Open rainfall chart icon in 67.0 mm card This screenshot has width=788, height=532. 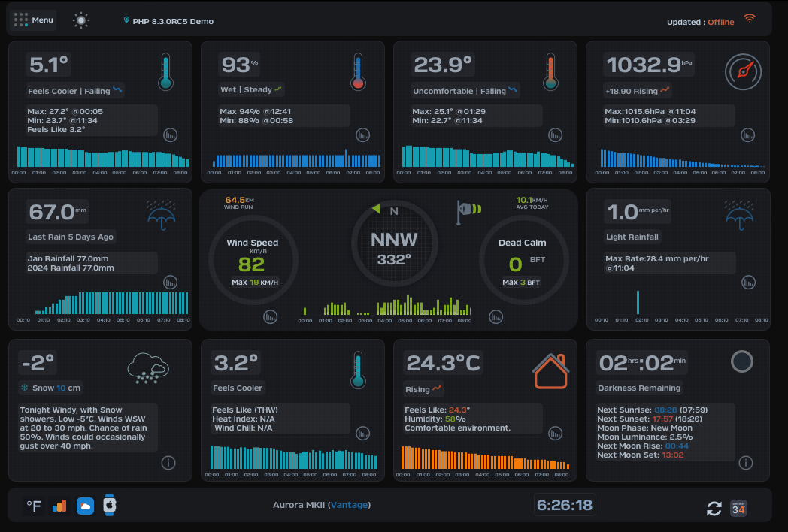[171, 283]
